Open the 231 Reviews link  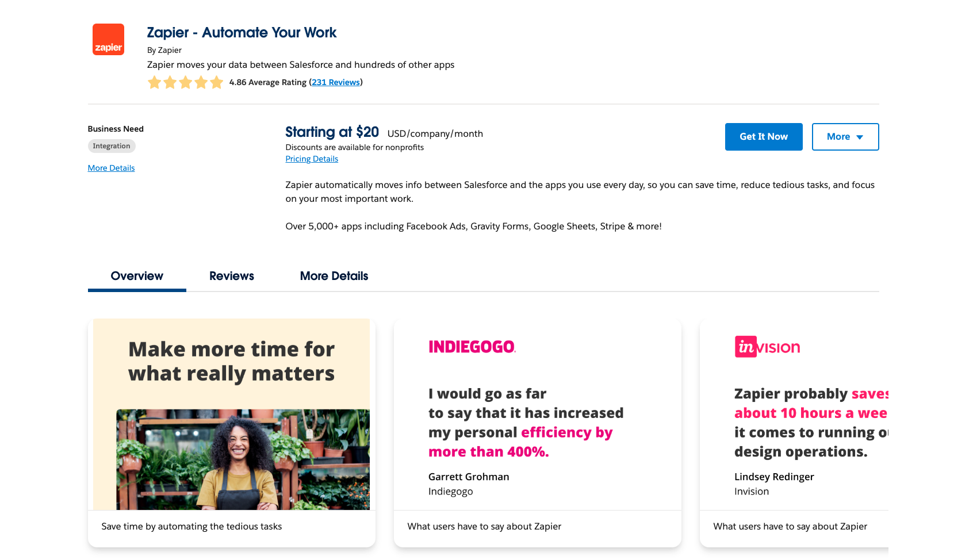pos(336,82)
